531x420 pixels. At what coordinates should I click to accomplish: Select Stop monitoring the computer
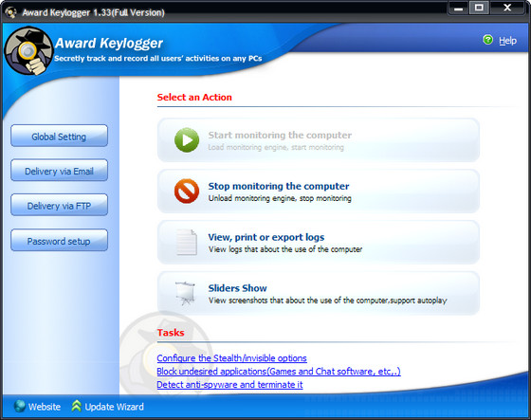pos(319,191)
